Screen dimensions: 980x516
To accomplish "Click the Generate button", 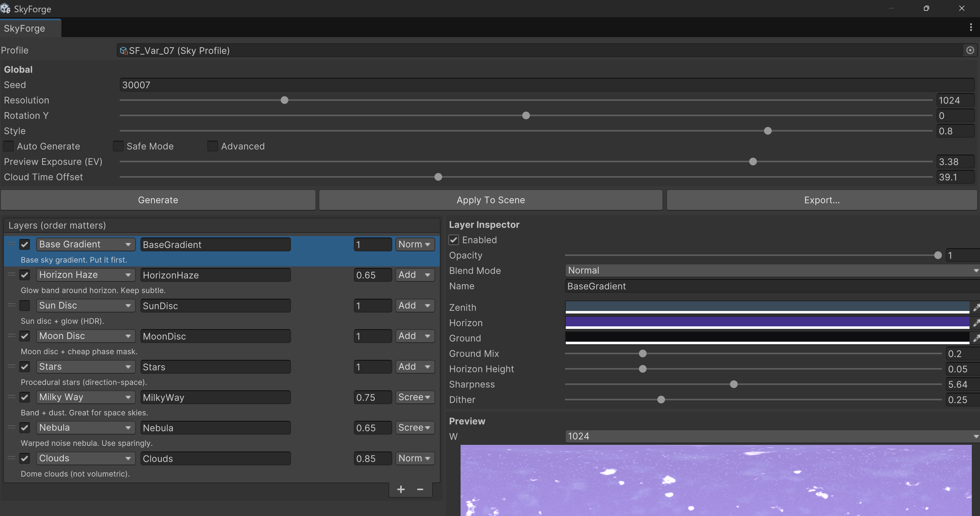I will [158, 200].
